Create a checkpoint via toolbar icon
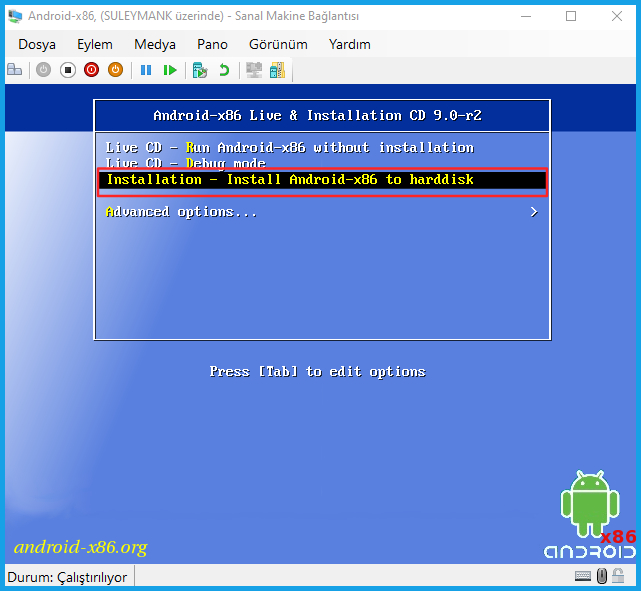 199,70
